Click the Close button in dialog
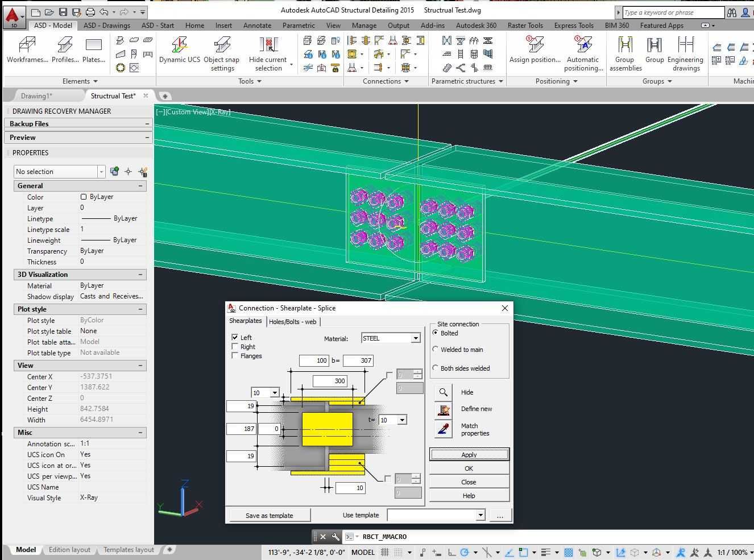 [469, 482]
